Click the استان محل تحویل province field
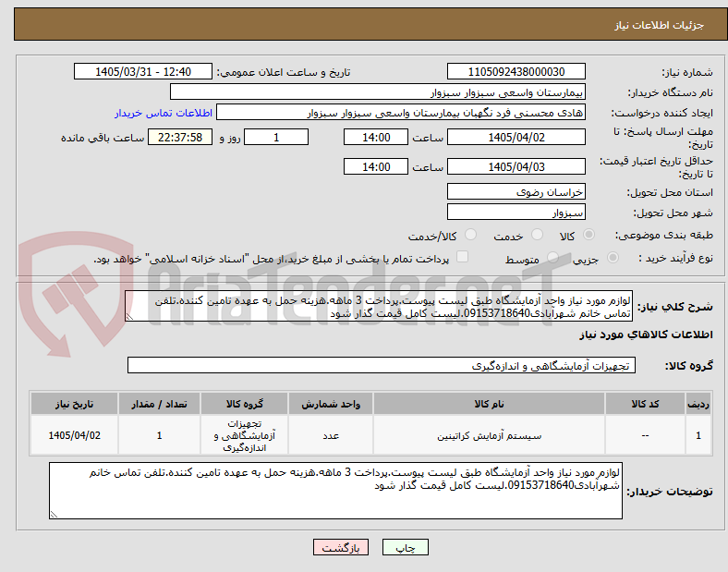This screenshot has height=572, width=728. point(516,192)
